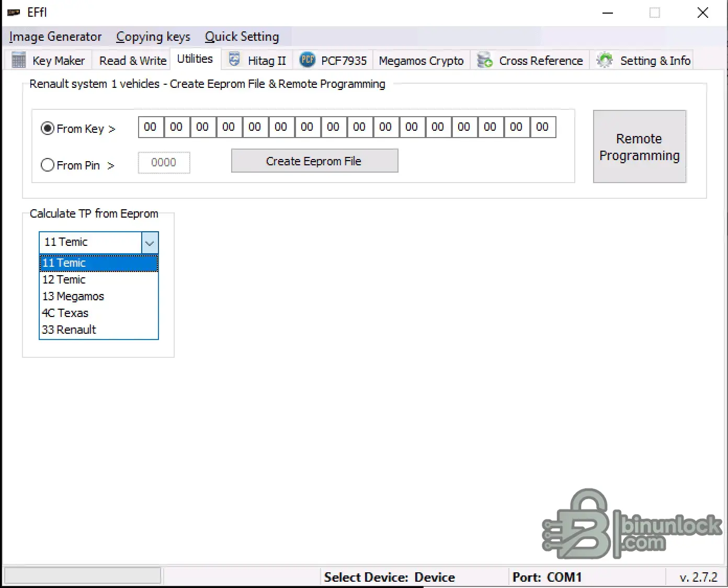Open the Image Generator menu
Image resolution: width=728 pixels, height=588 pixels.
[x=55, y=37]
